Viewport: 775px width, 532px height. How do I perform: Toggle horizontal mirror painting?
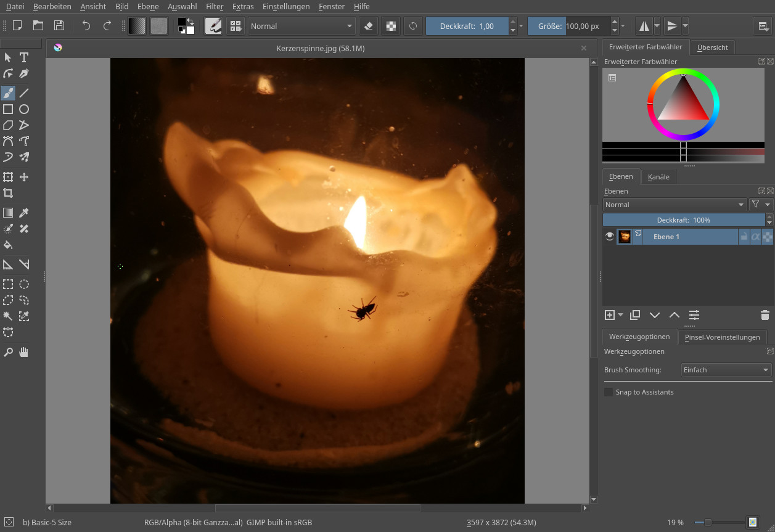click(644, 26)
